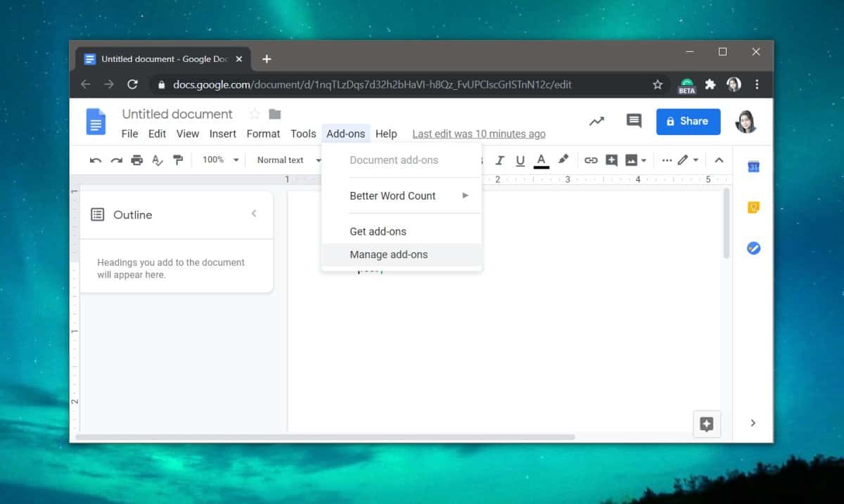Screen dimensions: 844x504
Task: Click the Docs home icon
Action: click(96, 122)
